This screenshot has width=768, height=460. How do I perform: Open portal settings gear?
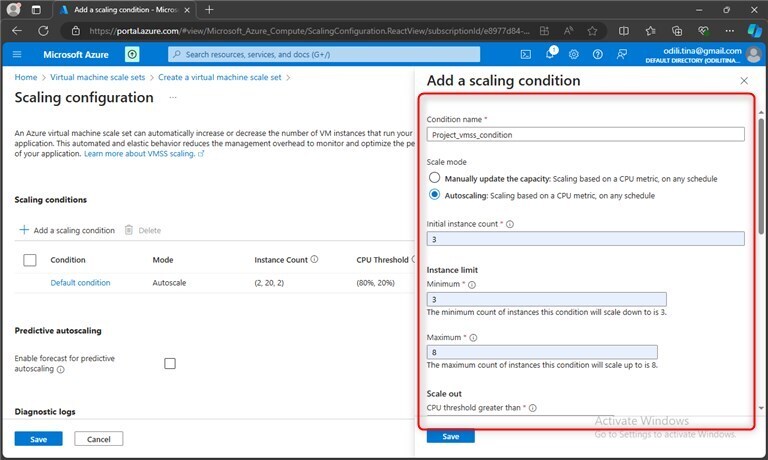tap(574, 54)
